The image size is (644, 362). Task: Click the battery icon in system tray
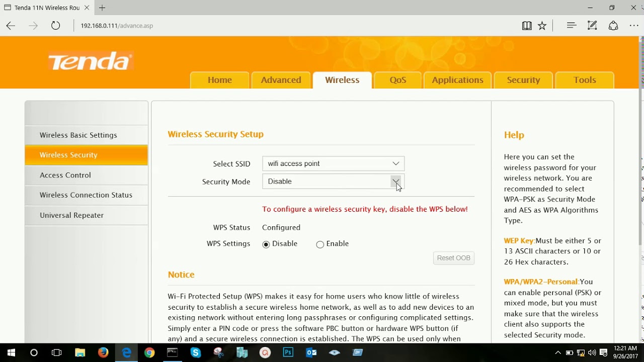pos(570,352)
